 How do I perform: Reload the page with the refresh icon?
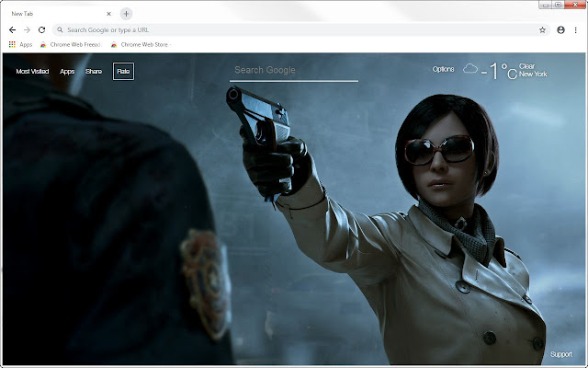[x=41, y=30]
